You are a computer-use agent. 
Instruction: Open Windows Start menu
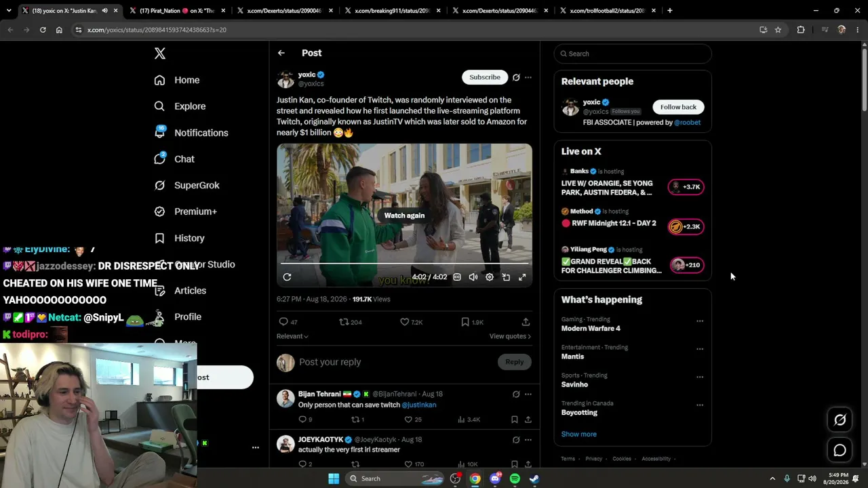(334, 479)
